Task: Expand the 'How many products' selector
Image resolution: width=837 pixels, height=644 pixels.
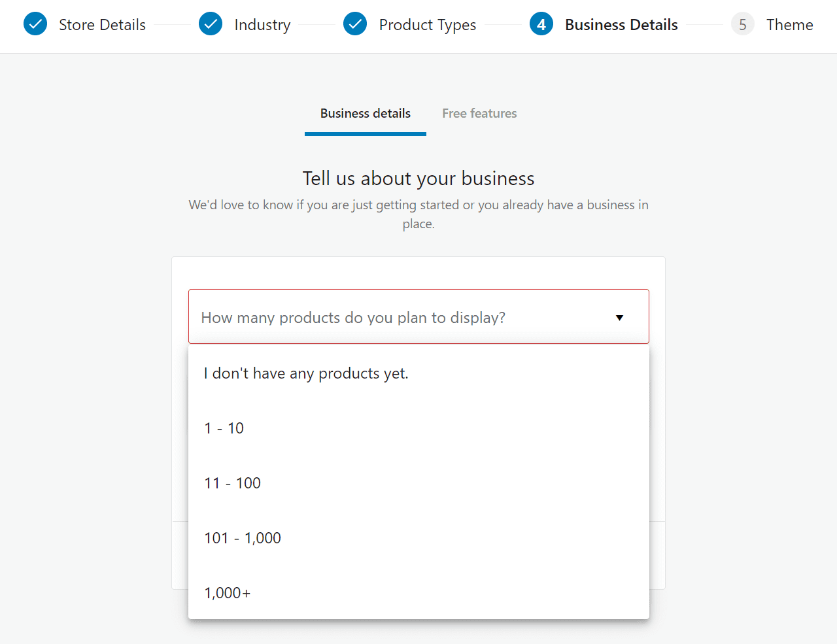Action: pos(418,317)
